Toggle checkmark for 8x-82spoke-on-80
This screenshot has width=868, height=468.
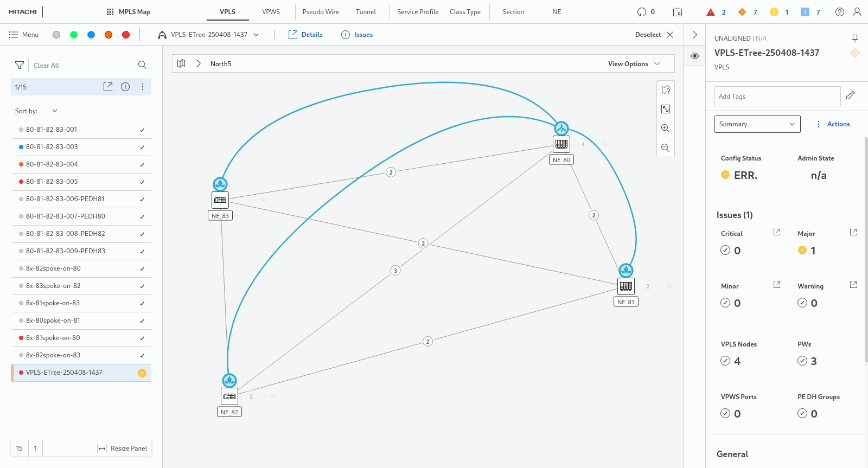[142, 269]
